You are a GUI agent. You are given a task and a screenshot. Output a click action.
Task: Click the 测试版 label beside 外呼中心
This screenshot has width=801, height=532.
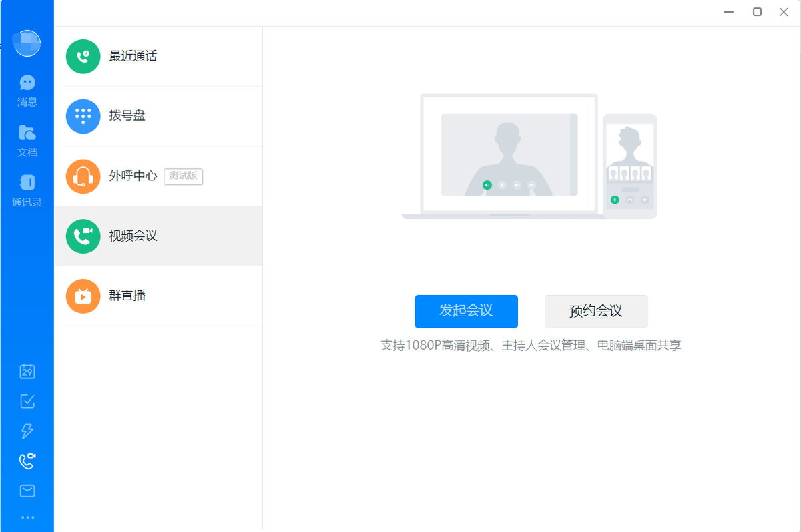click(x=183, y=176)
